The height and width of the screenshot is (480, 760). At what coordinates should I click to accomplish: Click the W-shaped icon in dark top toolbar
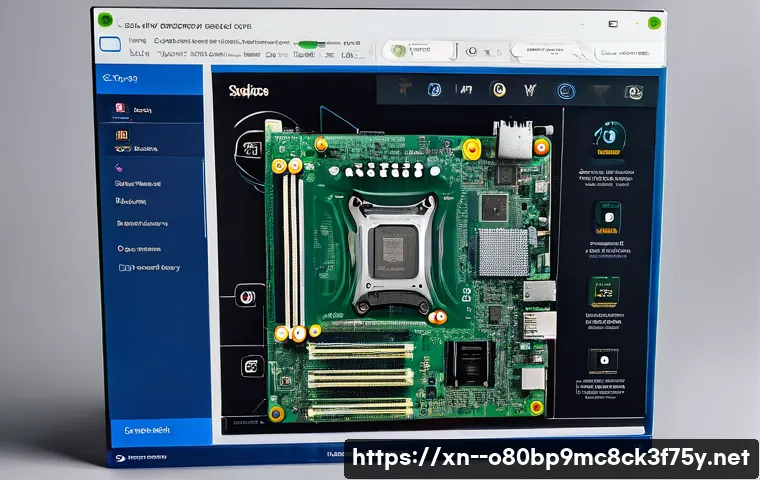coord(530,91)
